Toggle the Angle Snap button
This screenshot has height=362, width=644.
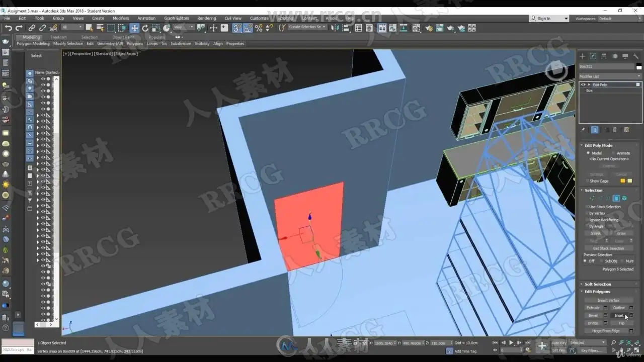tap(248, 28)
